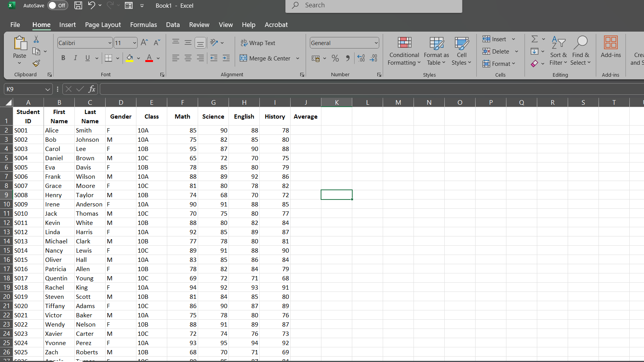Open the Formulas ribbon tab

tap(143, 25)
